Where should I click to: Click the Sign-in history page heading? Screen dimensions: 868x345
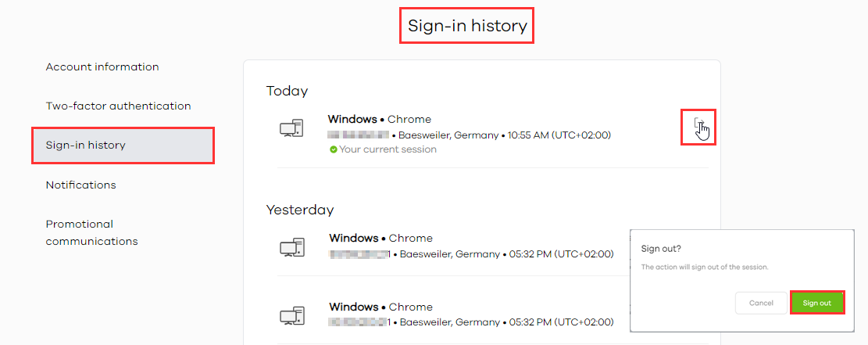(x=467, y=27)
